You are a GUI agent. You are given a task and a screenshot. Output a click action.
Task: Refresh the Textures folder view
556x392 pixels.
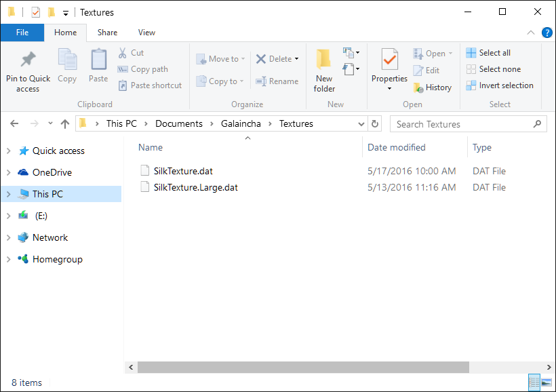tap(375, 124)
